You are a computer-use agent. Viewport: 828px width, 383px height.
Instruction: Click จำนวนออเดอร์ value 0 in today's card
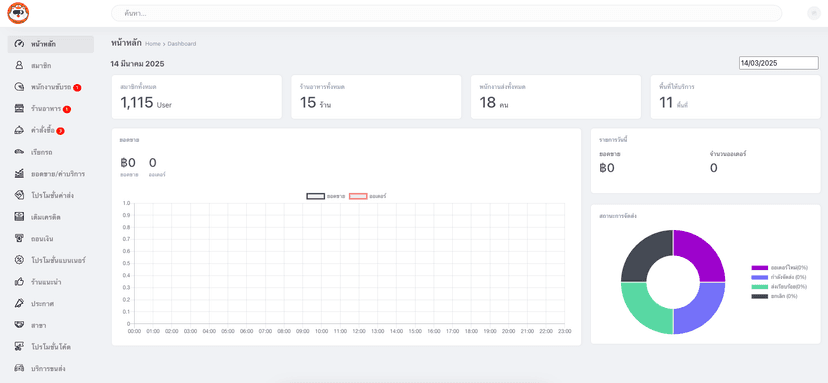713,169
